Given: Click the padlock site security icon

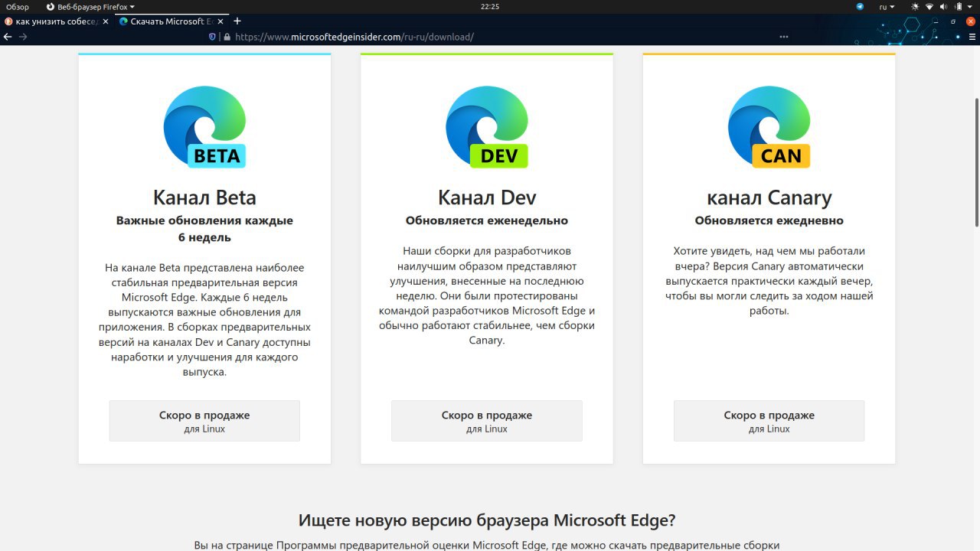Looking at the screenshot, I should pos(226,37).
